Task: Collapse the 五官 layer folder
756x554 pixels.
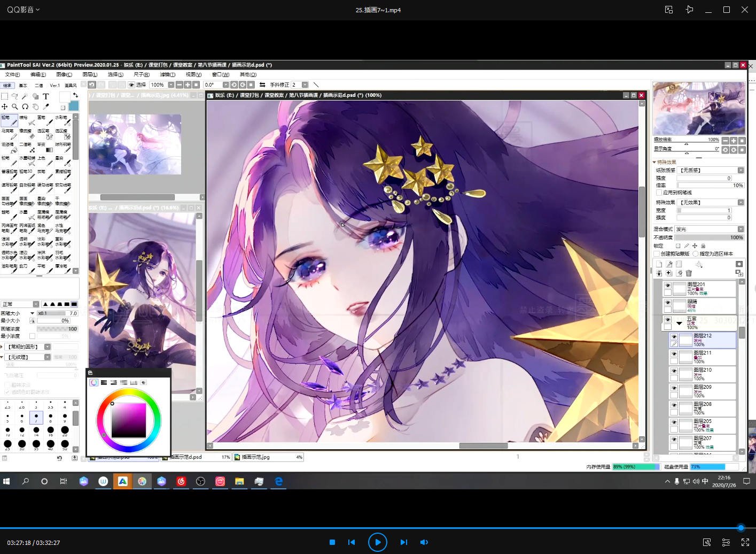Action: (x=679, y=323)
